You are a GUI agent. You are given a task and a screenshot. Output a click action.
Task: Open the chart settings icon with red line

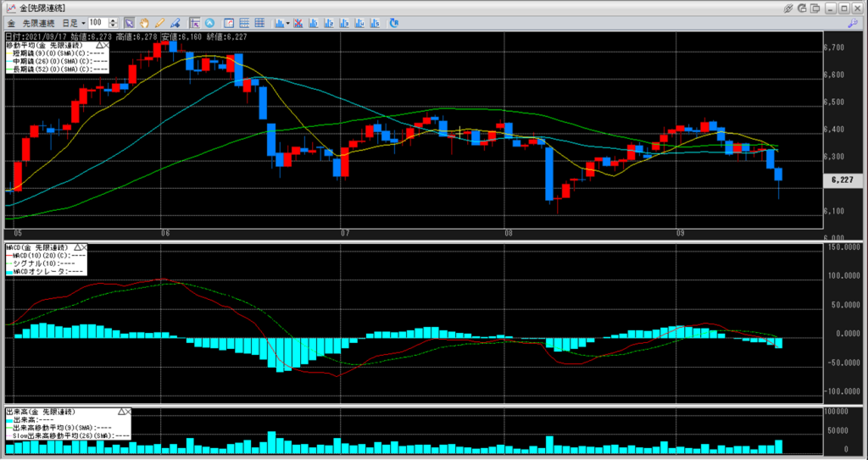[x=229, y=23]
